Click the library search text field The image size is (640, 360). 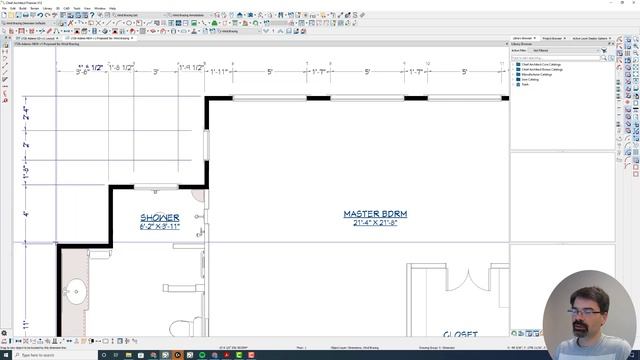(556, 58)
